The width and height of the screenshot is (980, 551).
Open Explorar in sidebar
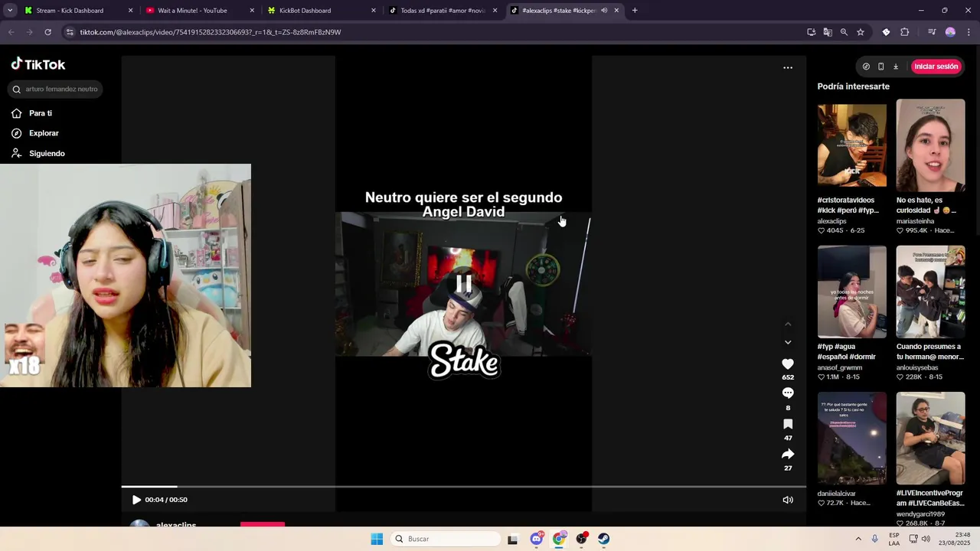pyautogui.click(x=35, y=133)
